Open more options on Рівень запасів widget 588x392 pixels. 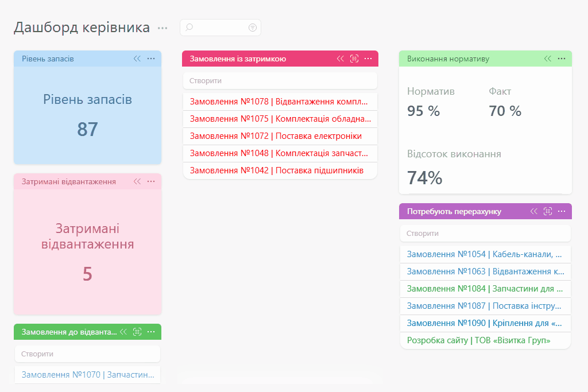151,59
